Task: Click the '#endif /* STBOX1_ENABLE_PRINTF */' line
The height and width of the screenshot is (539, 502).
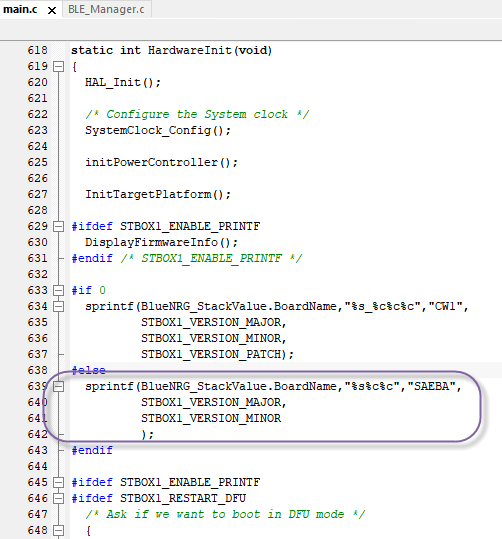Action: coord(187,258)
